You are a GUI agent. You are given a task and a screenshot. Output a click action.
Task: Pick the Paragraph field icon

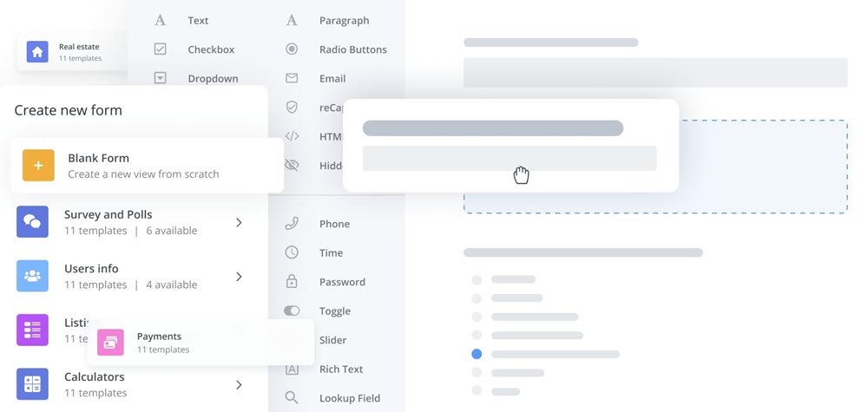[x=292, y=21]
